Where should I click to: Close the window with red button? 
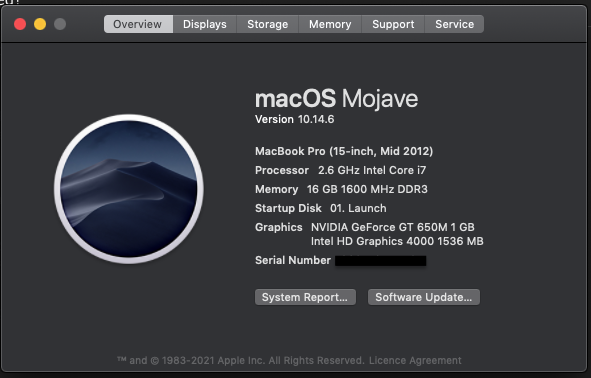[20, 24]
